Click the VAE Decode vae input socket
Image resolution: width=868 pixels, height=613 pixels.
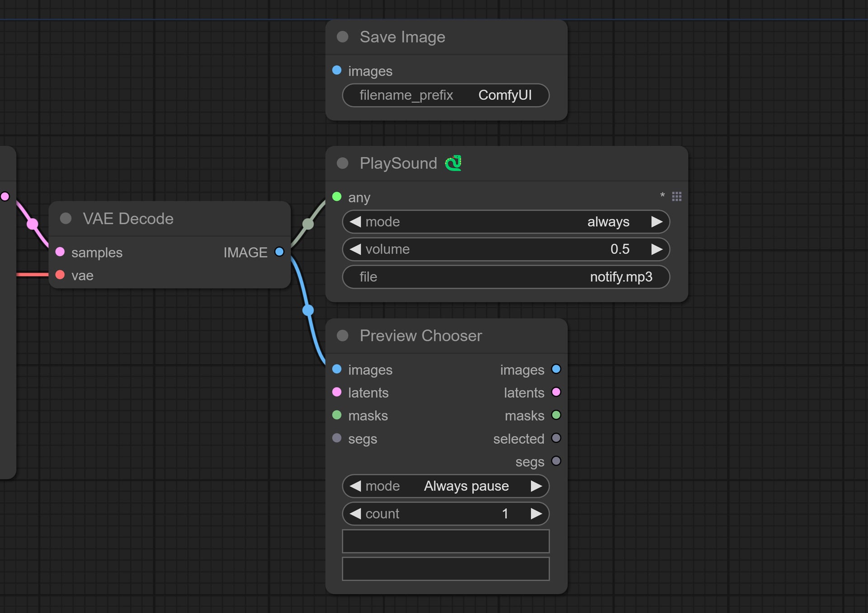(60, 275)
